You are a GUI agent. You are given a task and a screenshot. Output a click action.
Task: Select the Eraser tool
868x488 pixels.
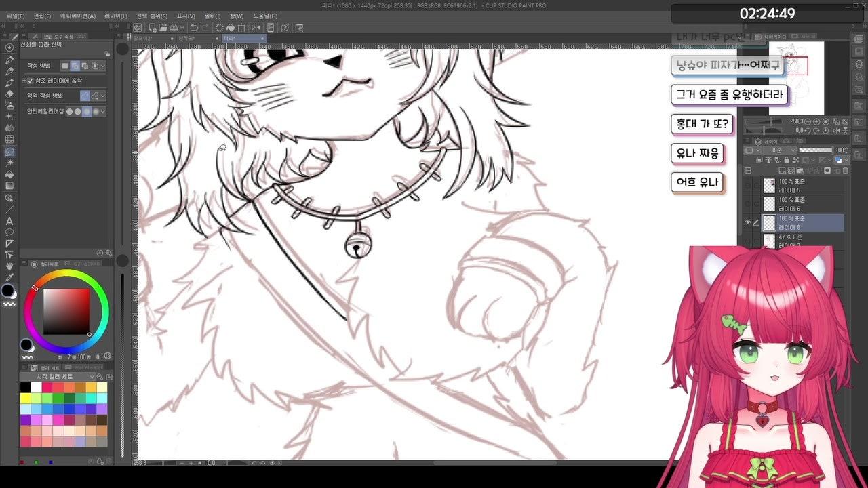pyautogui.click(x=9, y=94)
